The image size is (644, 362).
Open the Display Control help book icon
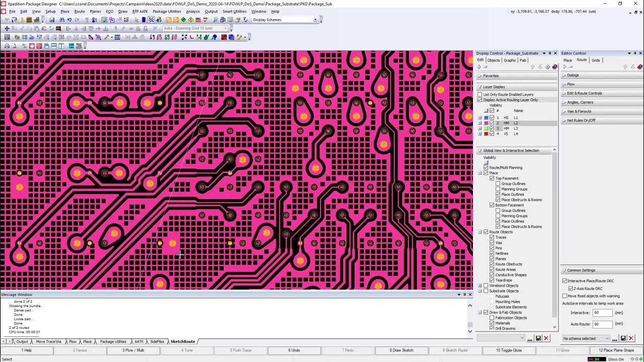click(555, 66)
